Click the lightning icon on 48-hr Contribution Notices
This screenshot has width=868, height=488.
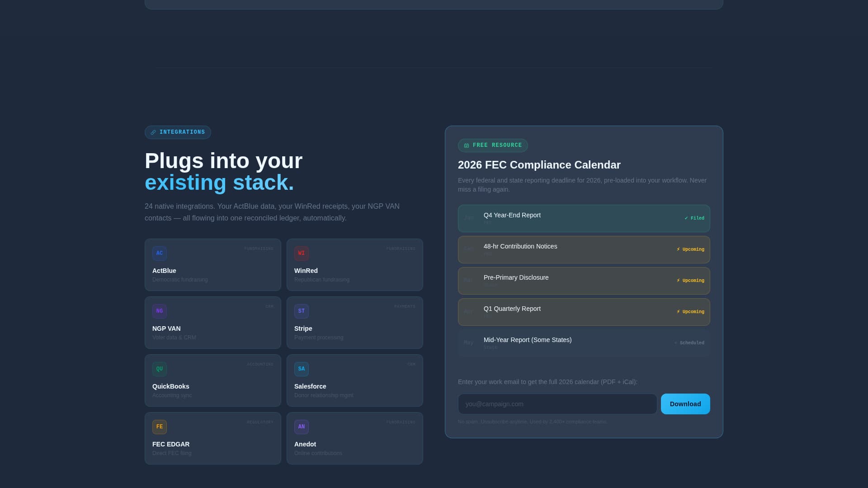[x=678, y=249]
